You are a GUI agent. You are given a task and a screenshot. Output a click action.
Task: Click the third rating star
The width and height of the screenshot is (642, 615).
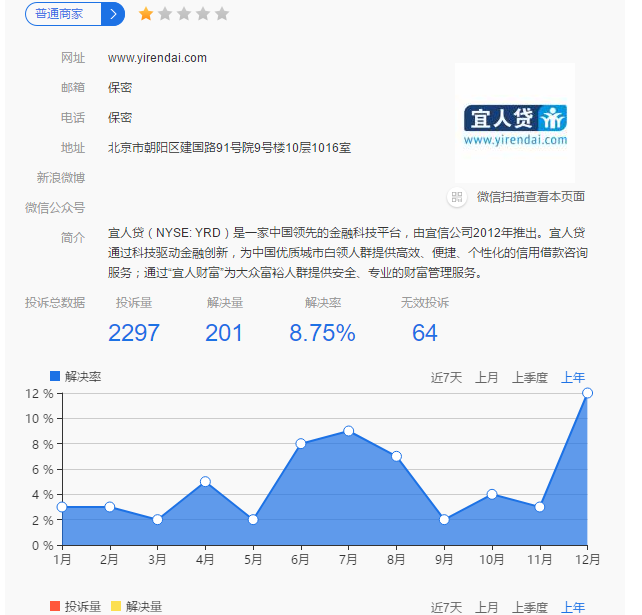coord(184,14)
